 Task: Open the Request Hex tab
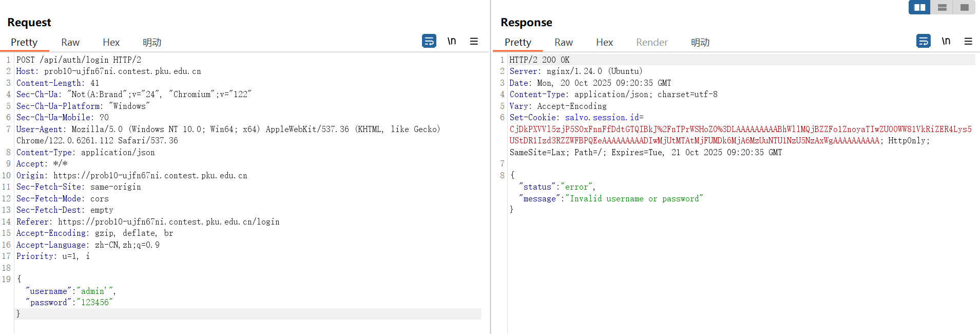pyautogui.click(x=111, y=43)
